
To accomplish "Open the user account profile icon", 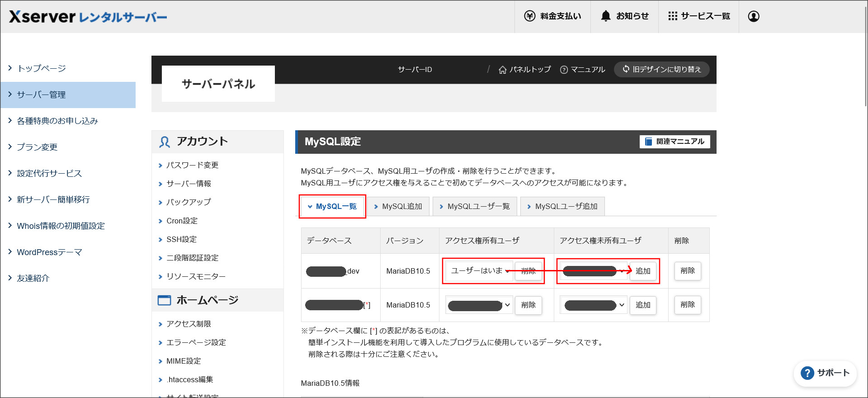I will (x=754, y=16).
